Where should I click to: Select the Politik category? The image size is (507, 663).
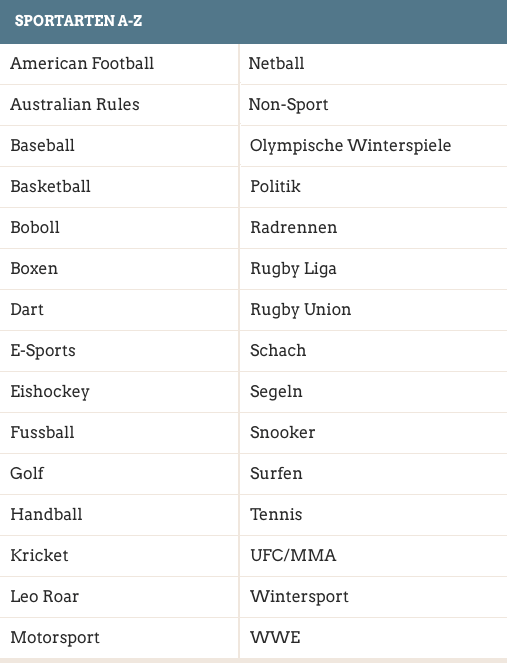(x=275, y=186)
